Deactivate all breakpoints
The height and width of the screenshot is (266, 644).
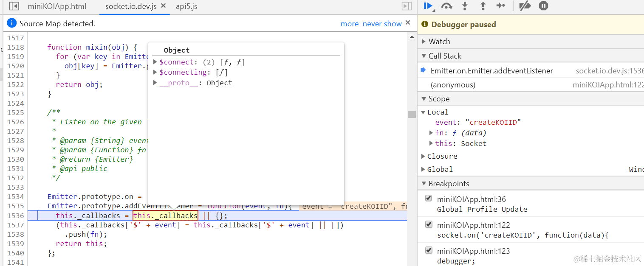click(525, 6)
